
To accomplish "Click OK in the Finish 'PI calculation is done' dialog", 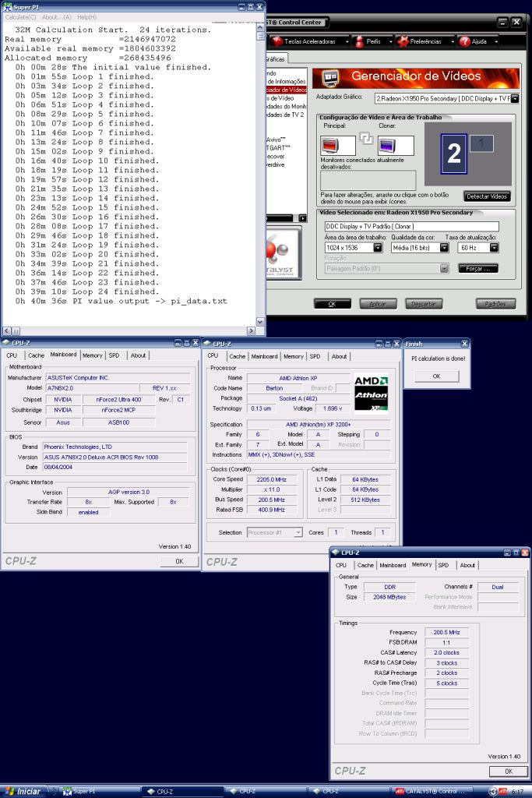I will (x=436, y=376).
